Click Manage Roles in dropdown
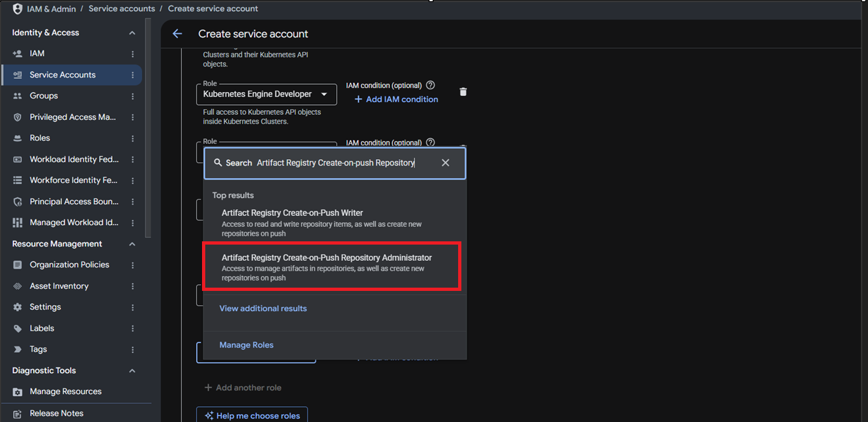Image resolution: width=868 pixels, height=422 pixels. tap(246, 345)
